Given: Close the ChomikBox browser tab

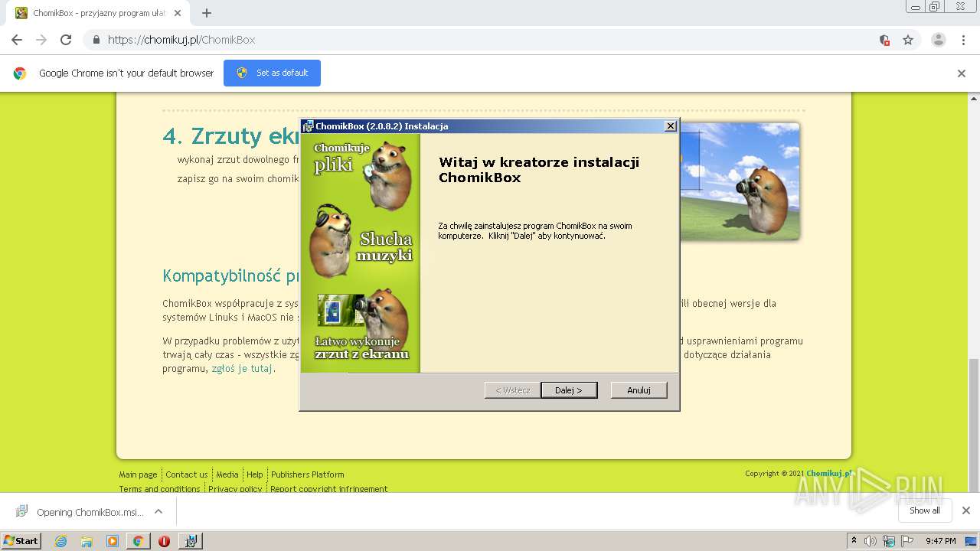Looking at the screenshot, I should (178, 13).
